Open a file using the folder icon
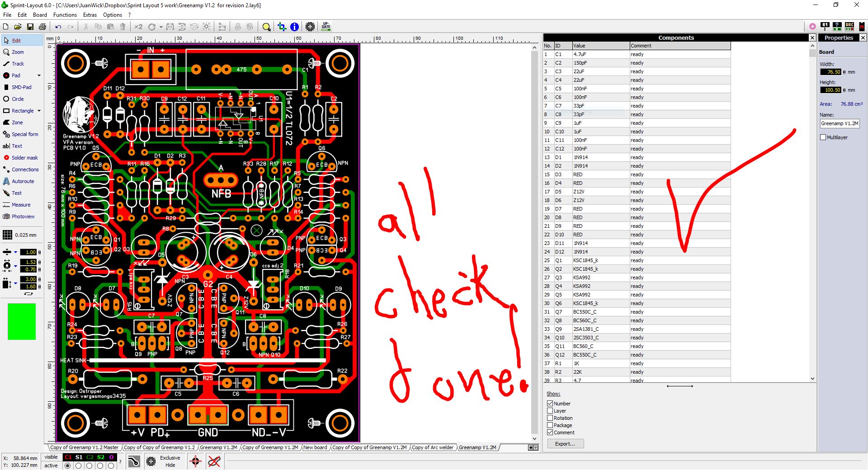The width and height of the screenshot is (868, 470). click(18, 27)
